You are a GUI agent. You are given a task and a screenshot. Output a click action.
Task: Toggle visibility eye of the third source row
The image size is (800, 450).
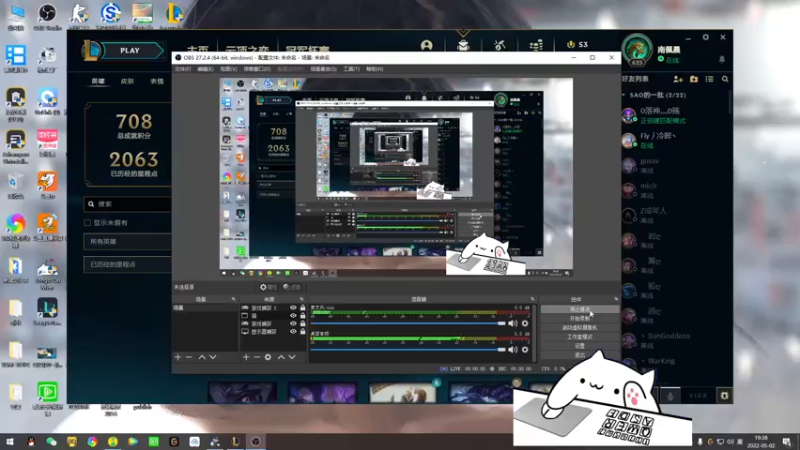293,323
